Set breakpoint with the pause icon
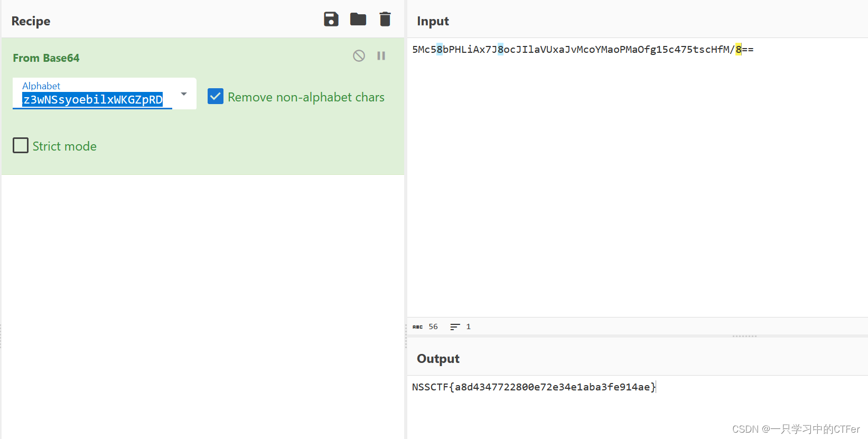 (381, 56)
